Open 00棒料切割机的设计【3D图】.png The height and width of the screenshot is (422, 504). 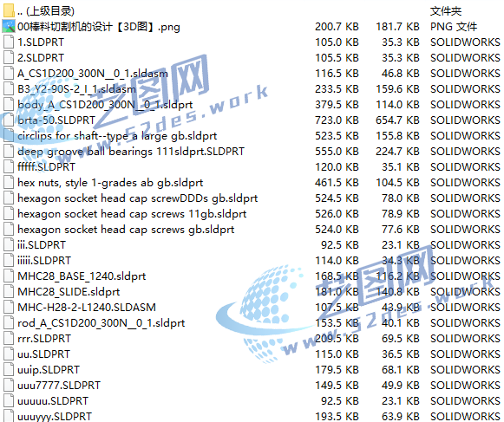pyautogui.click(x=99, y=27)
